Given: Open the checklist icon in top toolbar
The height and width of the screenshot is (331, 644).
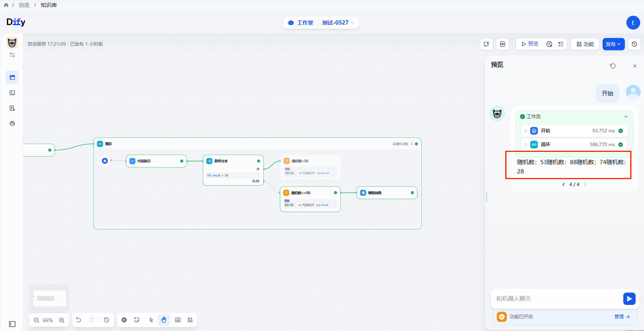Looking at the screenshot, I should 561,44.
